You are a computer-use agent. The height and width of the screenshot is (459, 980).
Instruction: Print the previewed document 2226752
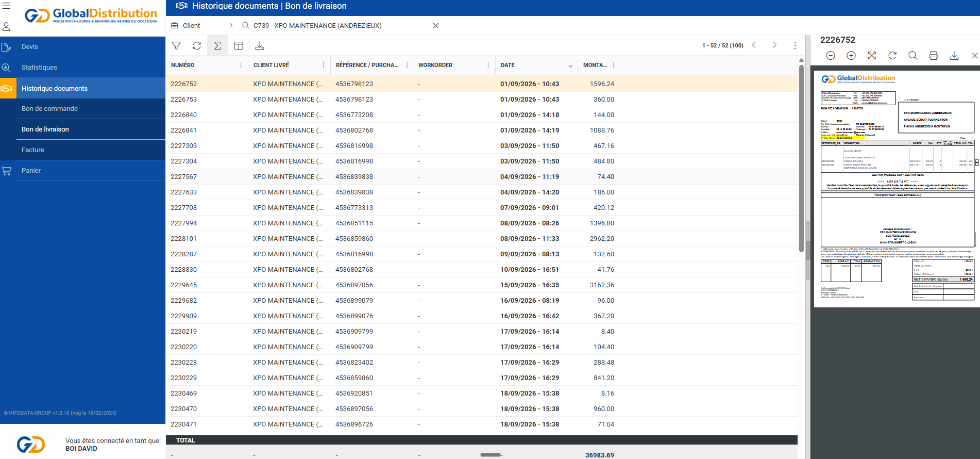[x=934, y=56]
